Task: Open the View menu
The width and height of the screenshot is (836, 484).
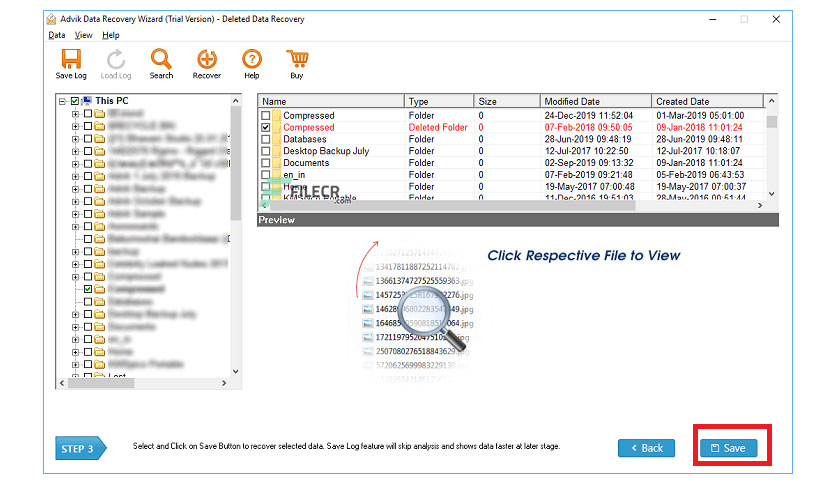Action: [x=83, y=35]
